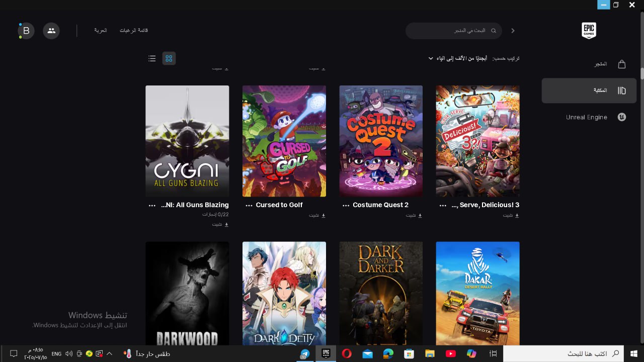
Task: Open Darkwood game cover
Action: (187, 293)
